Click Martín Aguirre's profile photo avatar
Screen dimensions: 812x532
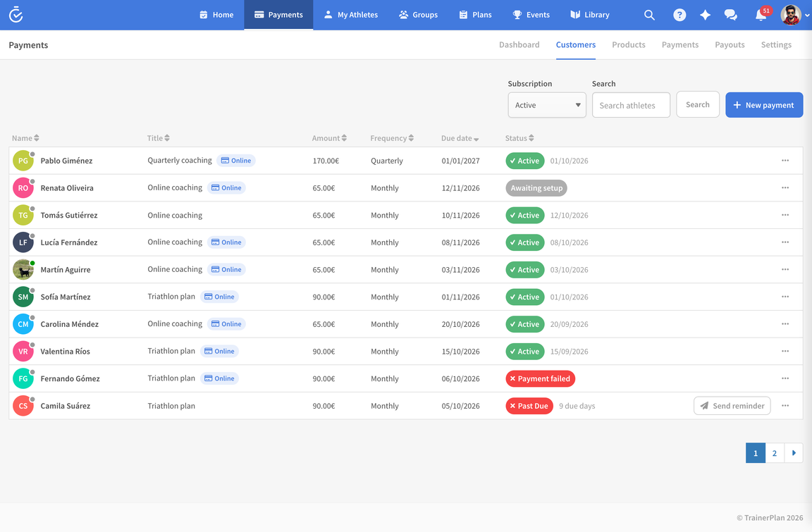click(x=23, y=270)
